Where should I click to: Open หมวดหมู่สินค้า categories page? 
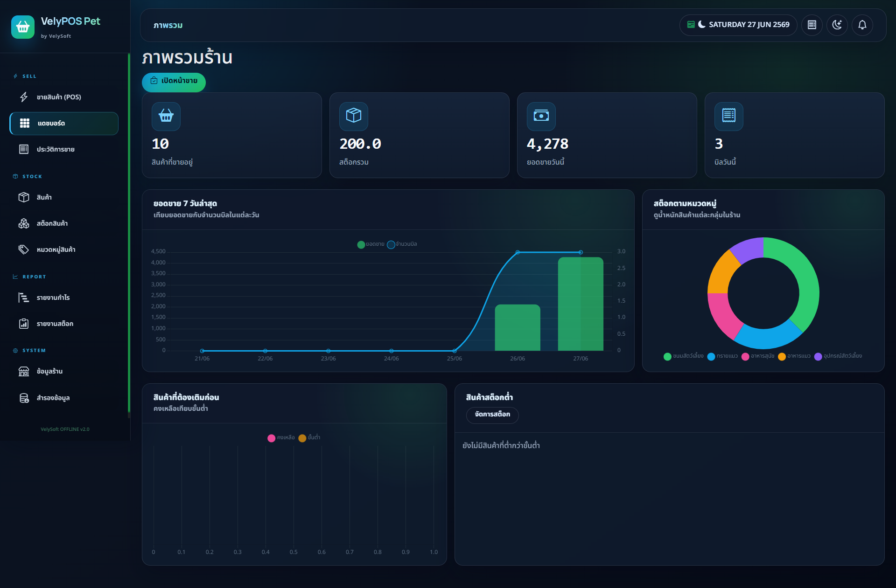(x=64, y=250)
